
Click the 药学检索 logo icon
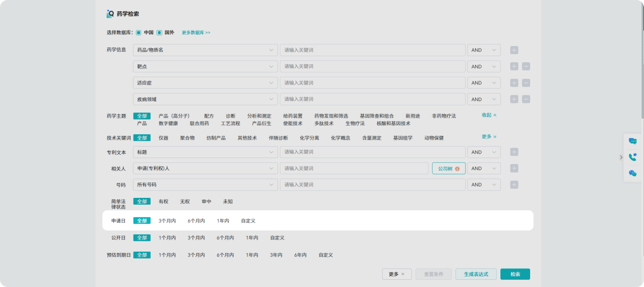pyautogui.click(x=110, y=14)
